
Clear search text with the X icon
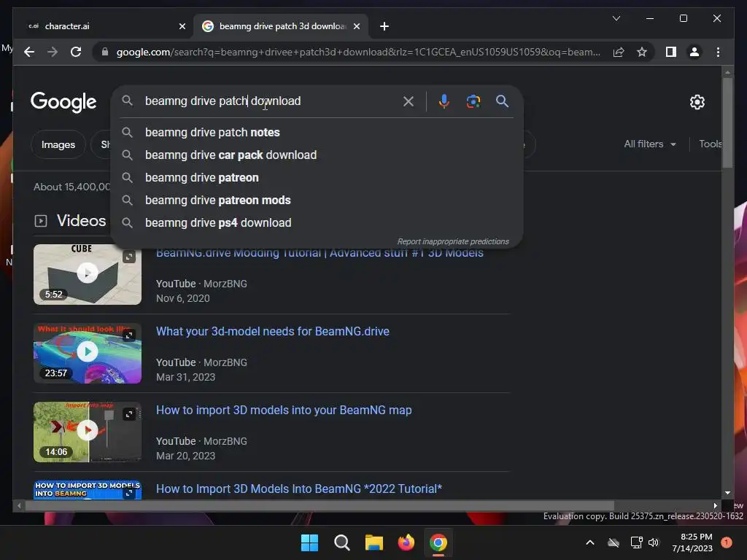409,101
